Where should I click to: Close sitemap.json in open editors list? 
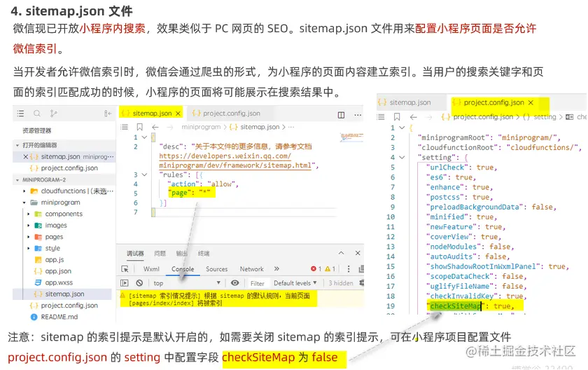pyautogui.click(x=25, y=156)
